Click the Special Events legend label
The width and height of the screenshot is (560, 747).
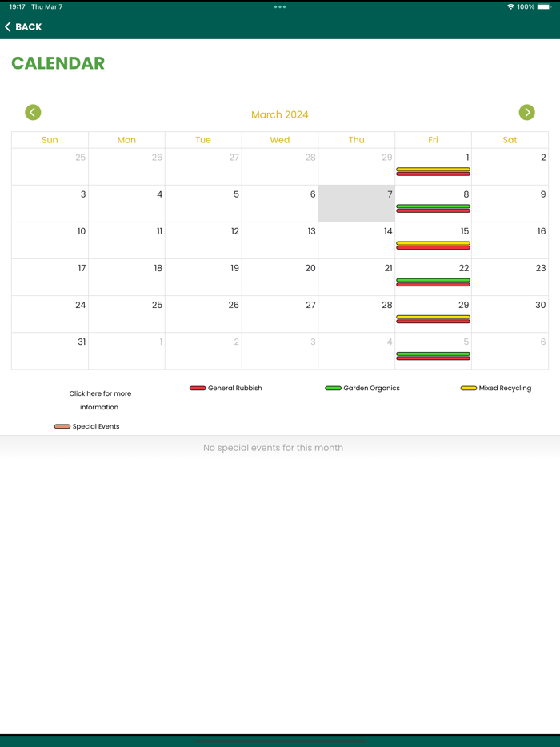click(x=96, y=426)
